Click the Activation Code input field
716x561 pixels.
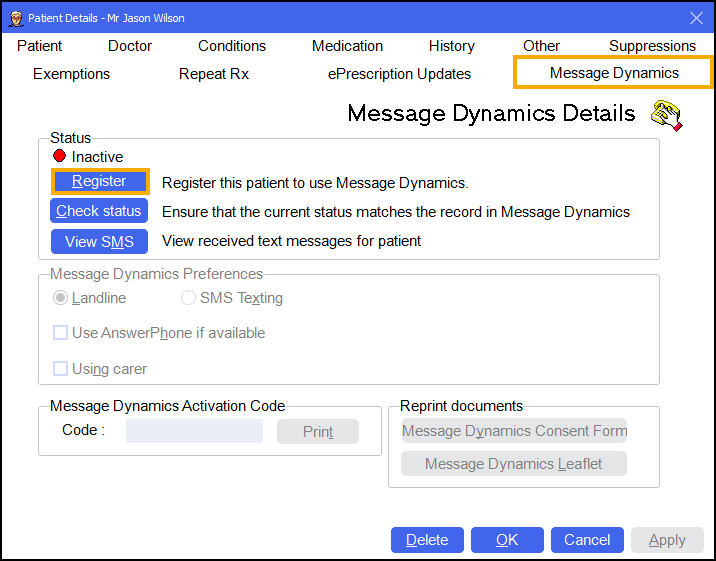point(194,431)
